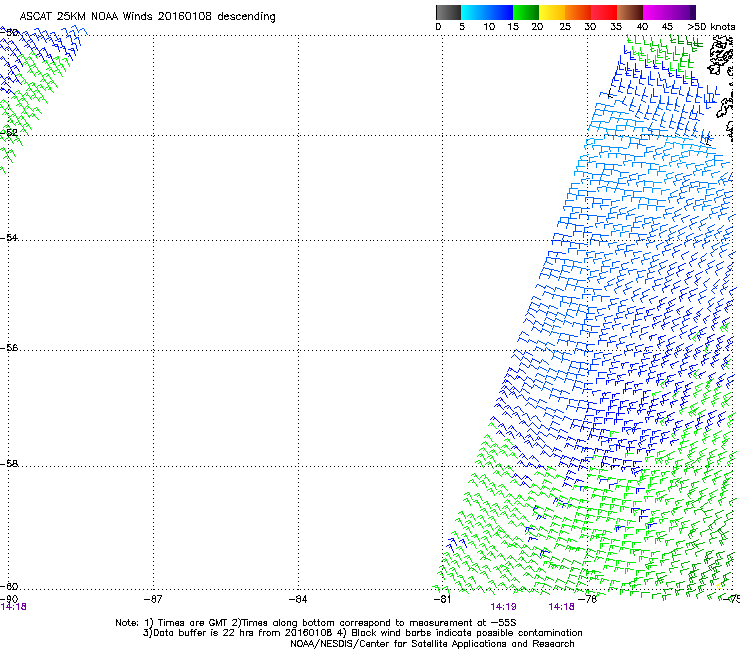Click the 'ASCAT 25KM NOAA Winds 20160108 descending' title

point(147,17)
